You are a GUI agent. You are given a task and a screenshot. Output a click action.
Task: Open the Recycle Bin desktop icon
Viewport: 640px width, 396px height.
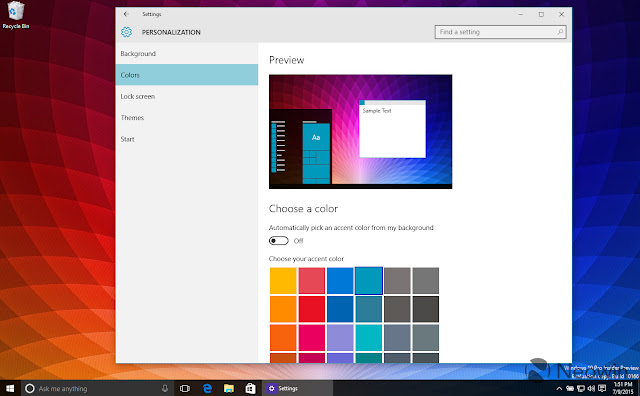tap(16, 15)
